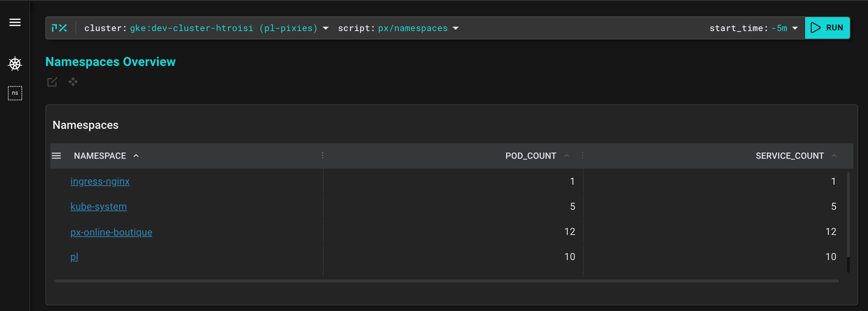
Task: Sort by NAMESPACE column arrow
Action: [x=136, y=156]
